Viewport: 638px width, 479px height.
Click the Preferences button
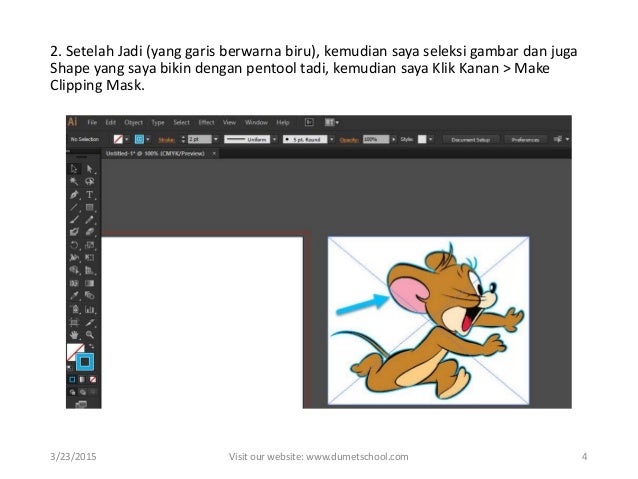point(525,140)
